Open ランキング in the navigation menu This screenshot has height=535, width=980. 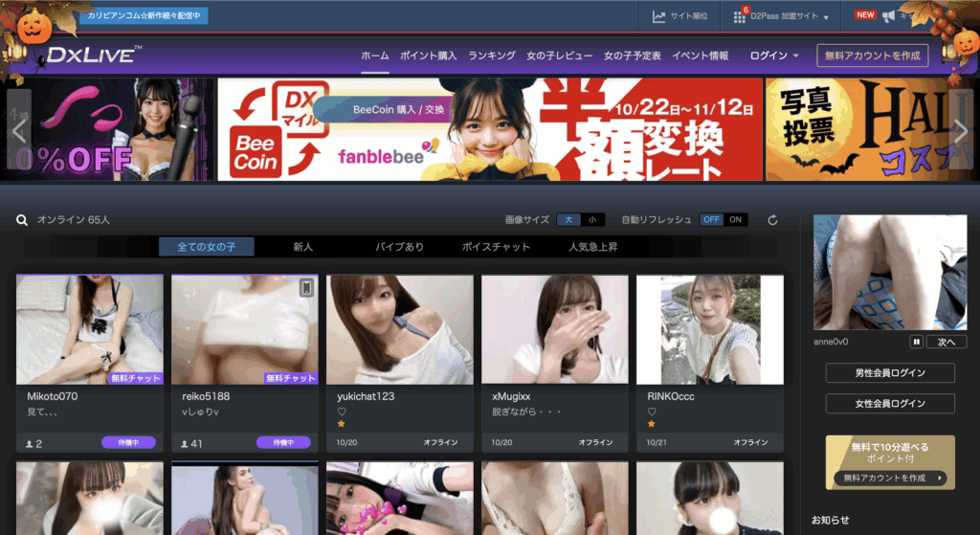(492, 56)
